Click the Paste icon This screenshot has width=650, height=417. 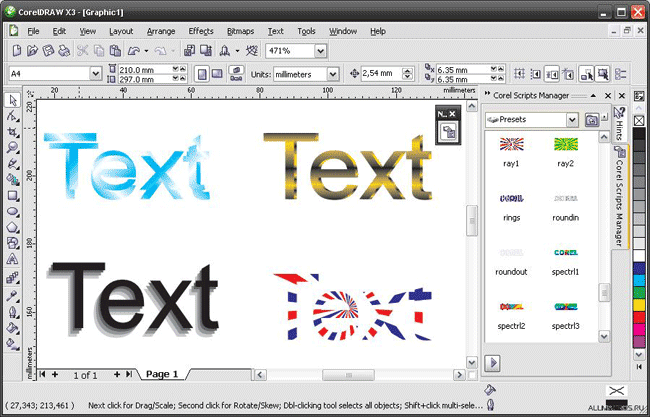pos(115,51)
